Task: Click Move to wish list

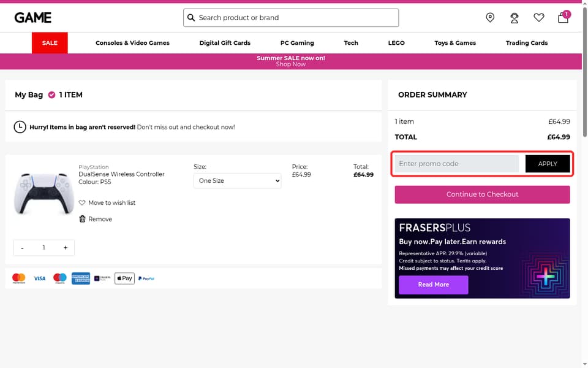Action: tap(107, 203)
